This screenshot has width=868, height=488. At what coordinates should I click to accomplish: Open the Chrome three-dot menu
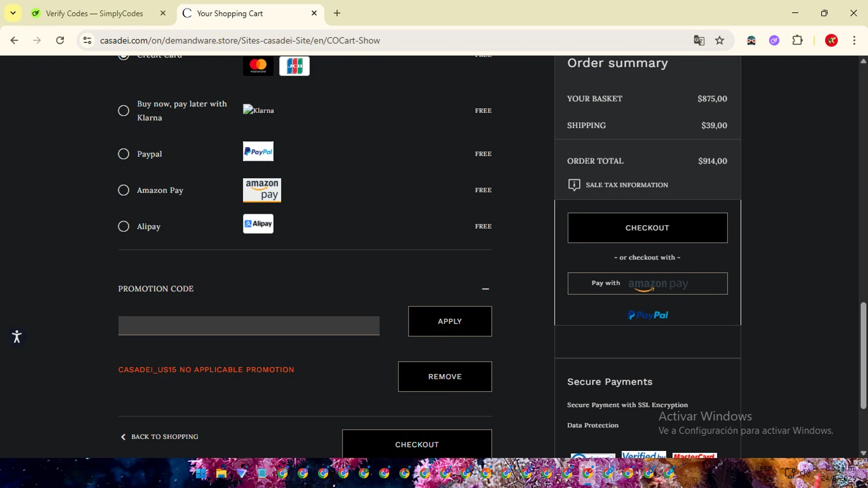click(x=854, y=41)
